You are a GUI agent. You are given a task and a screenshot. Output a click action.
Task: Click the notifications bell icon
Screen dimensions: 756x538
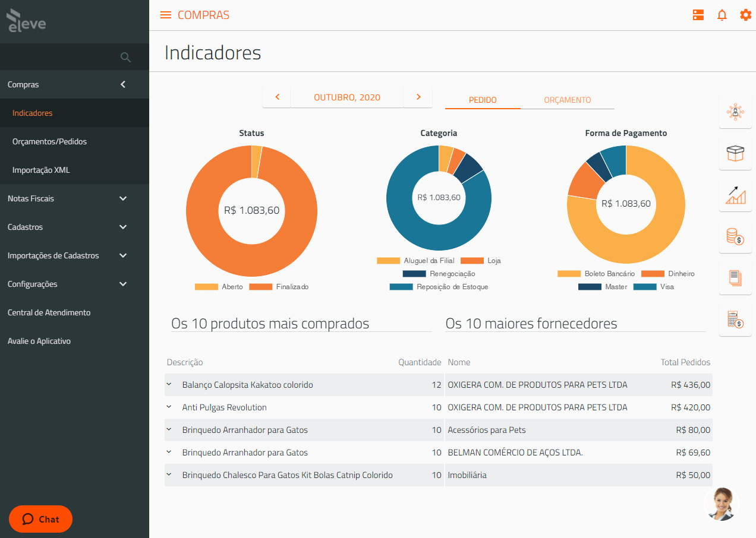pos(722,15)
